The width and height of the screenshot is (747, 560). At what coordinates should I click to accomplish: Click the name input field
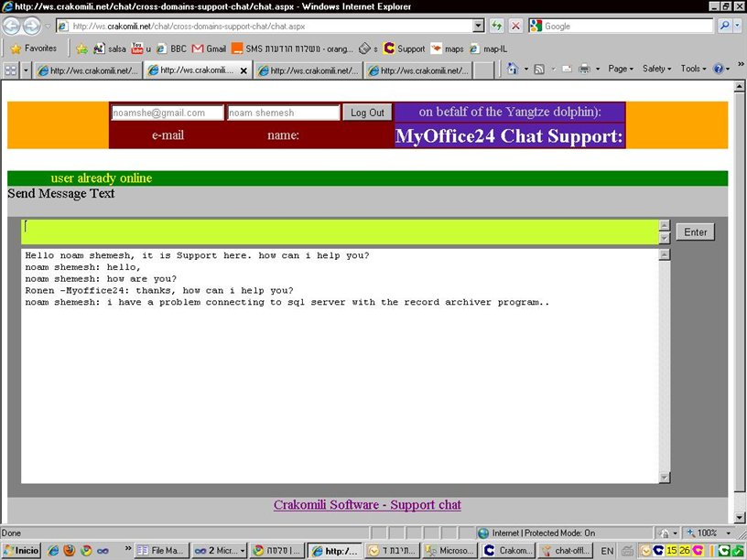[283, 113]
